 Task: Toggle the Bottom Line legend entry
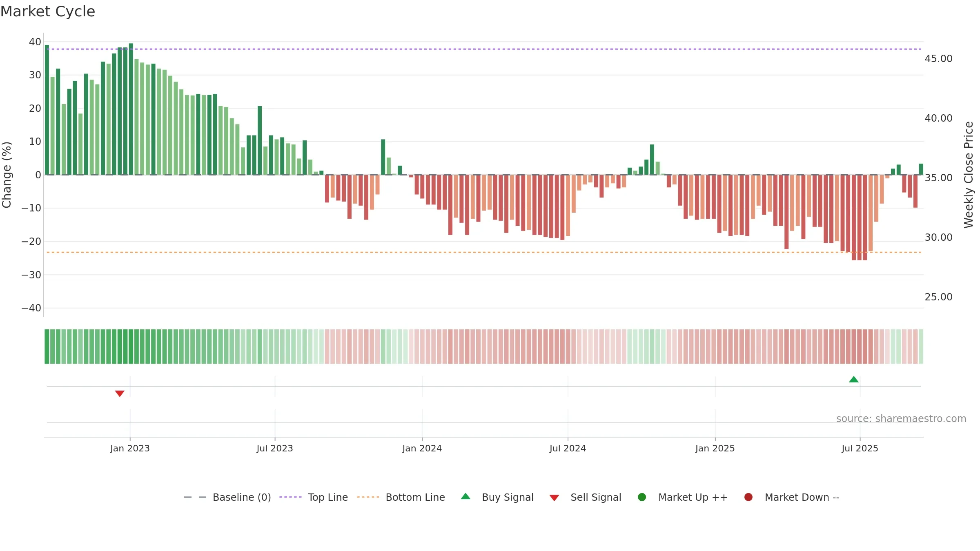[401, 497]
